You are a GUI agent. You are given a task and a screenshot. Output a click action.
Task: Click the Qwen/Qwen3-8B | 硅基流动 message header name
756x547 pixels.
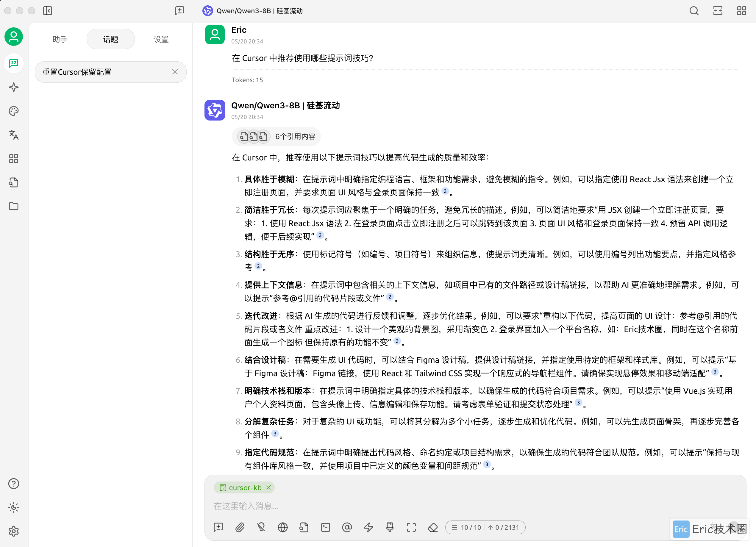(x=285, y=106)
